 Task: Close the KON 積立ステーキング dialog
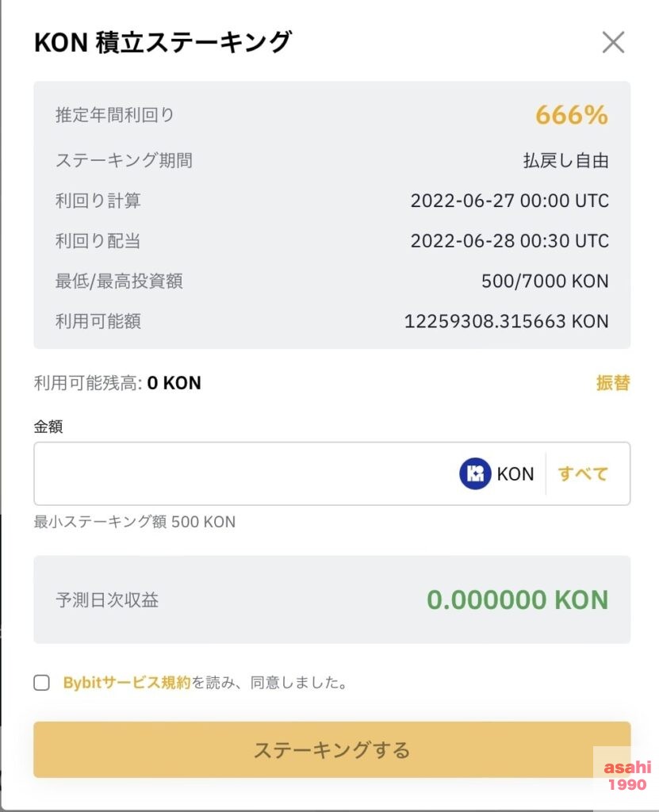(x=613, y=42)
